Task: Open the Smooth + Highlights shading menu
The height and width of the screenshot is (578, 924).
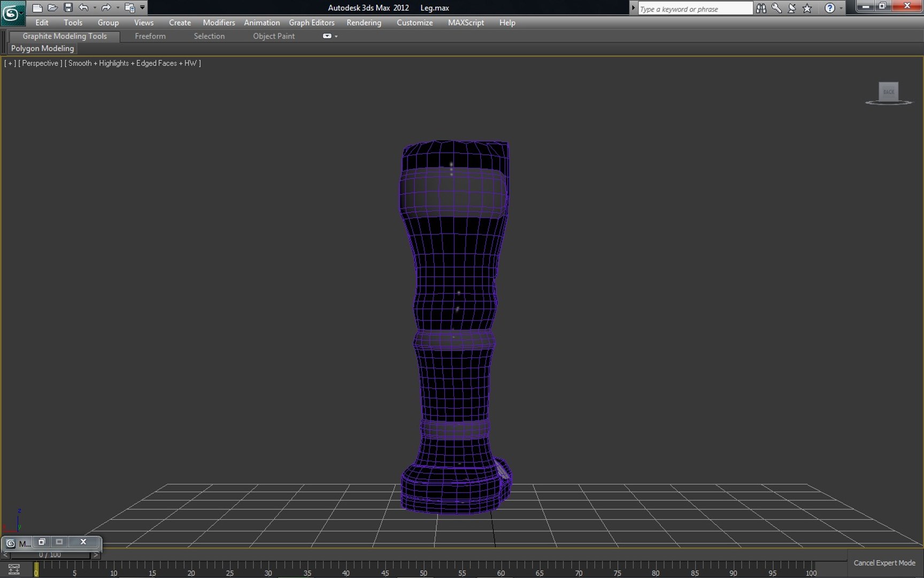Action: click(133, 63)
